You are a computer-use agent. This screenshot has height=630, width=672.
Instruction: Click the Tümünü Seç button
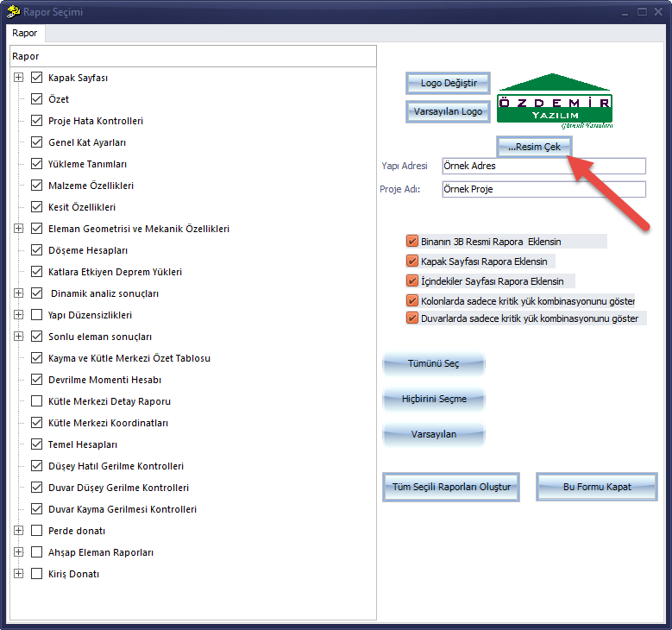(433, 363)
